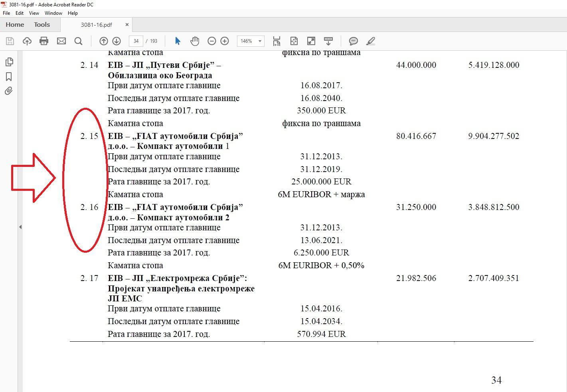Click the date 13.06.2021.

[x=321, y=240]
